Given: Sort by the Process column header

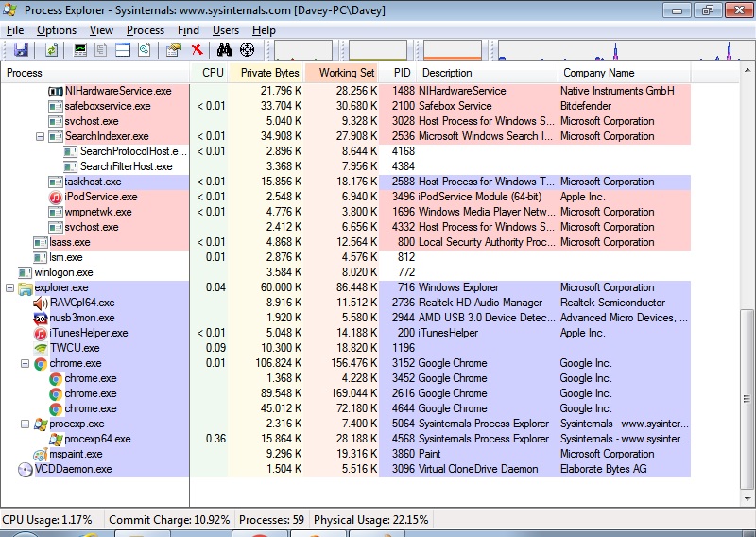Looking at the screenshot, I should pyautogui.click(x=95, y=73).
